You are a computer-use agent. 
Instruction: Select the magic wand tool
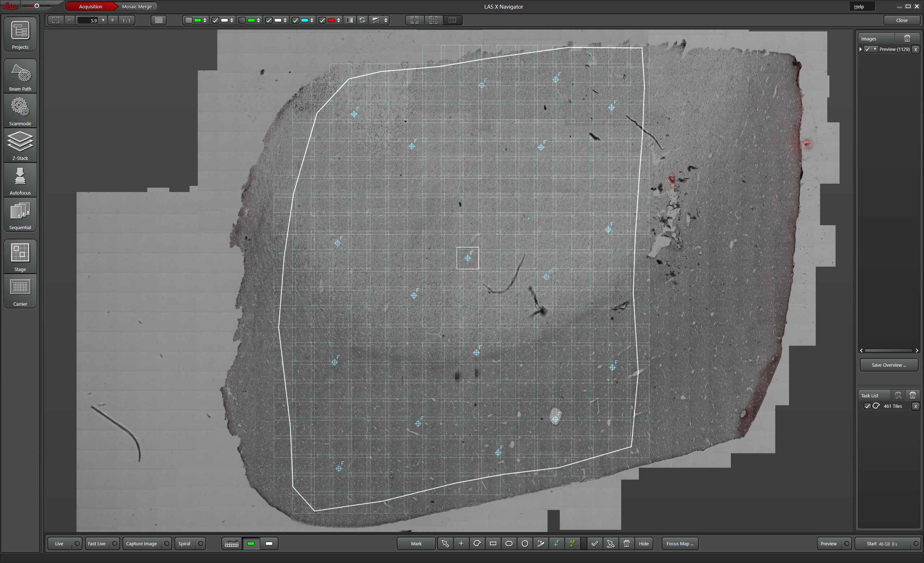coord(541,544)
